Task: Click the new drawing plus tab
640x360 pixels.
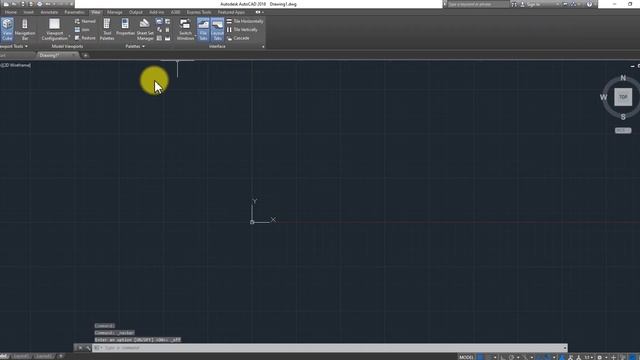Action: (85, 56)
